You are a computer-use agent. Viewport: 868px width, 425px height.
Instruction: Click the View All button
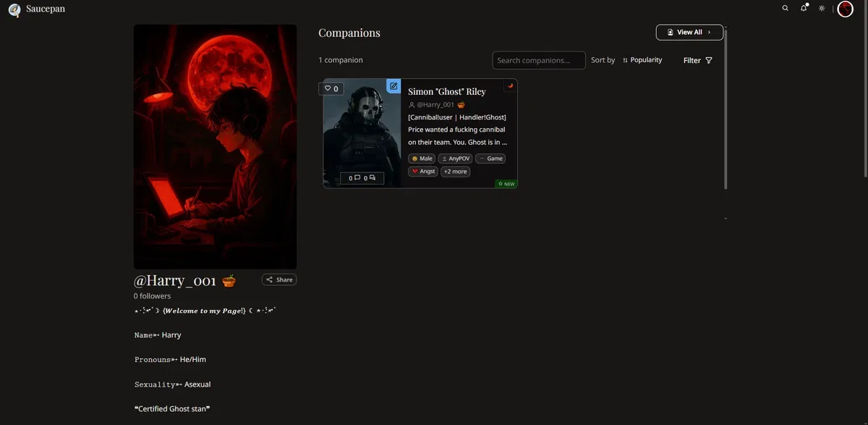(689, 33)
